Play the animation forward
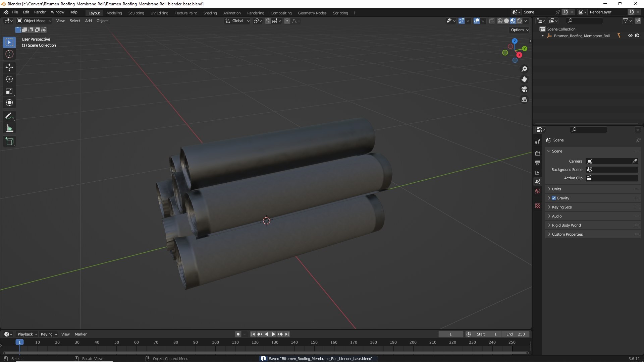644x362 pixels. [x=273, y=334]
